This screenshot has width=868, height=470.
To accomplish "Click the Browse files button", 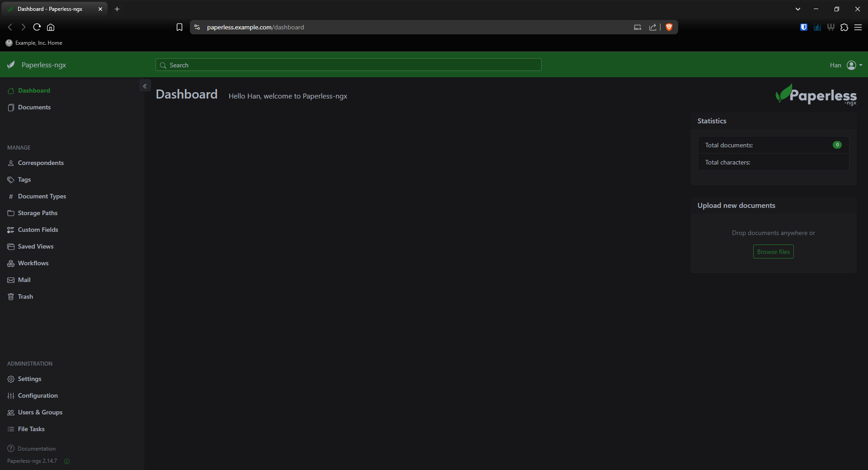I will [773, 252].
